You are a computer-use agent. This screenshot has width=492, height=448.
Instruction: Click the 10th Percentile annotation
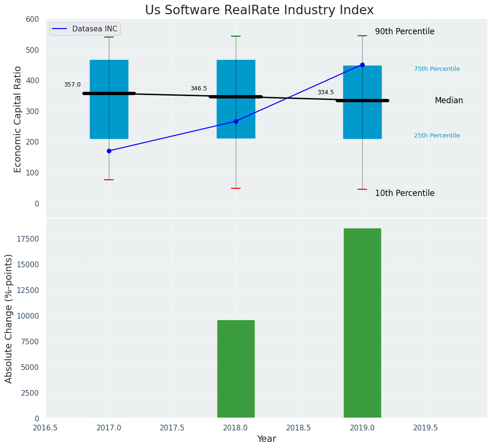click(x=405, y=194)
